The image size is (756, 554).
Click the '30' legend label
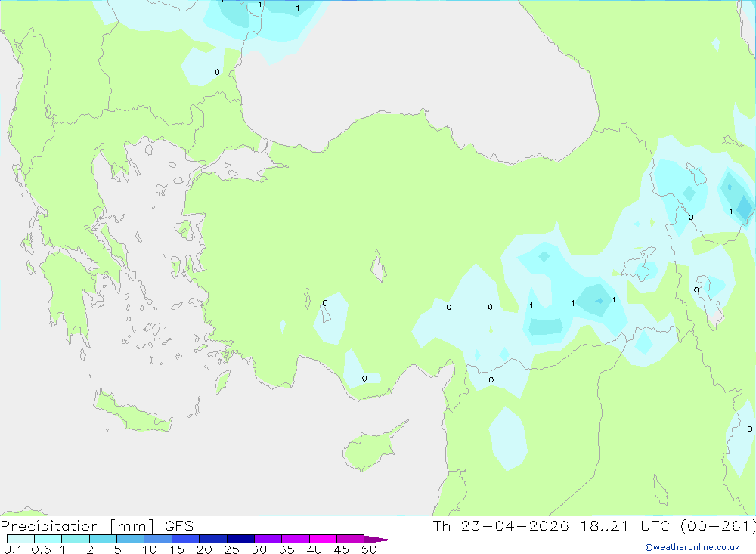(x=259, y=549)
